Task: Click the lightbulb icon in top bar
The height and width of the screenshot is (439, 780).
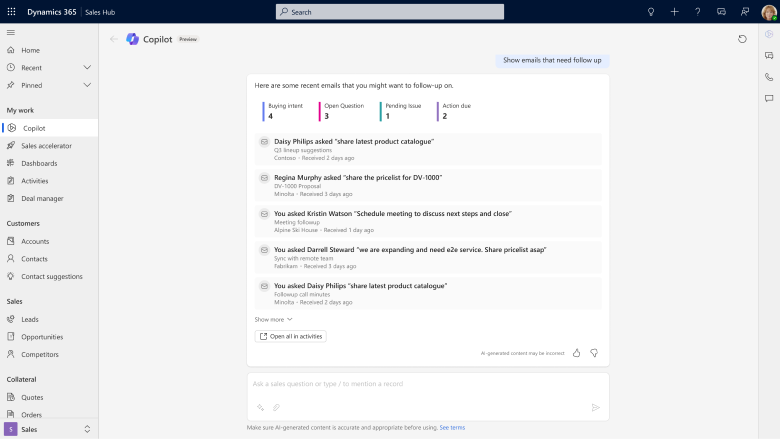Action: (x=651, y=11)
